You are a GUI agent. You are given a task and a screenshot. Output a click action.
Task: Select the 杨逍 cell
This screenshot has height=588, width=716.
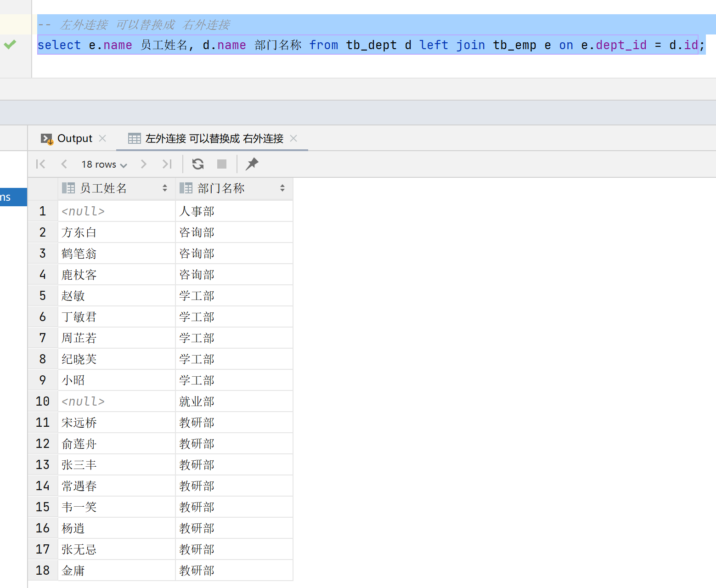[x=117, y=528]
